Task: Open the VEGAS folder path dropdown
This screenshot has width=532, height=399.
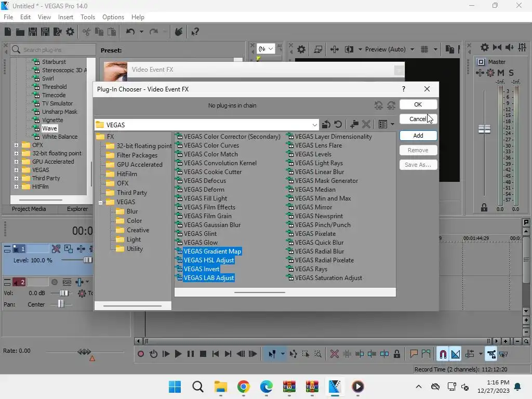Action: (314, 125)
